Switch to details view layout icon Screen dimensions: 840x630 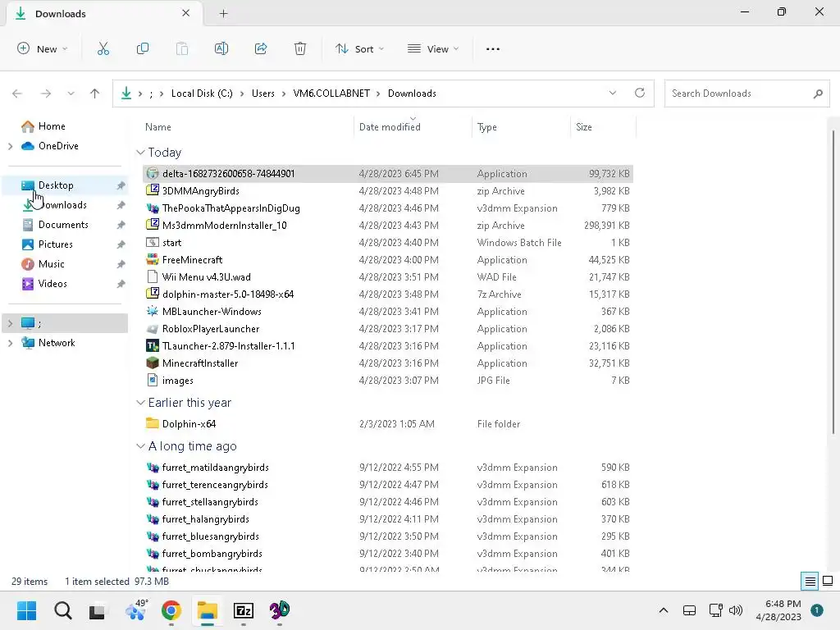click(810, 582)
